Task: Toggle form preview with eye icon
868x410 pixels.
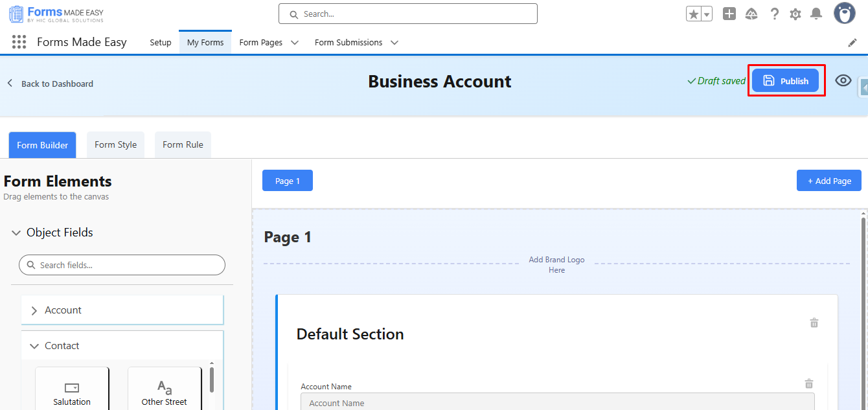Action: click(x=843, y=80)
